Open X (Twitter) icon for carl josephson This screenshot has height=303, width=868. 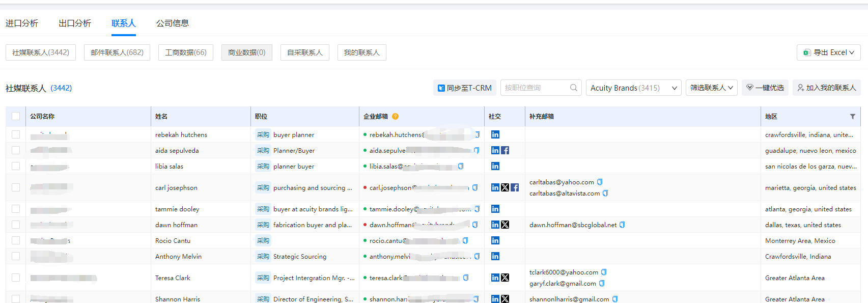pyautogui.click(x=505, y=187)
